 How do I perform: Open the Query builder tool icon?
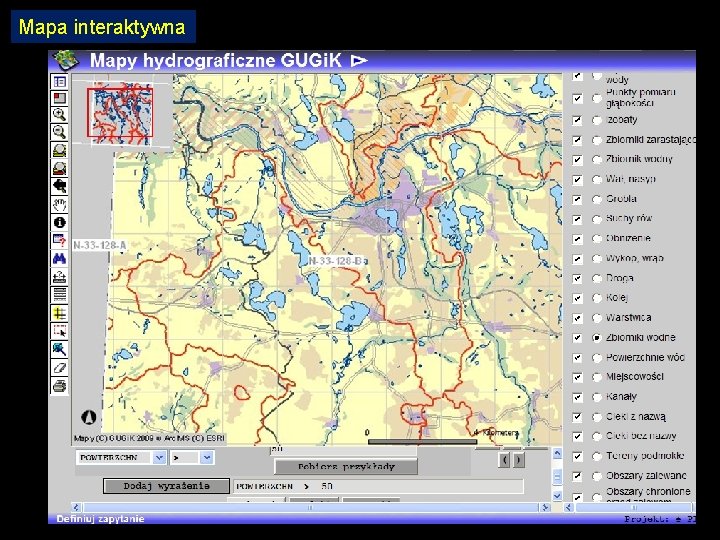[60, 240]
